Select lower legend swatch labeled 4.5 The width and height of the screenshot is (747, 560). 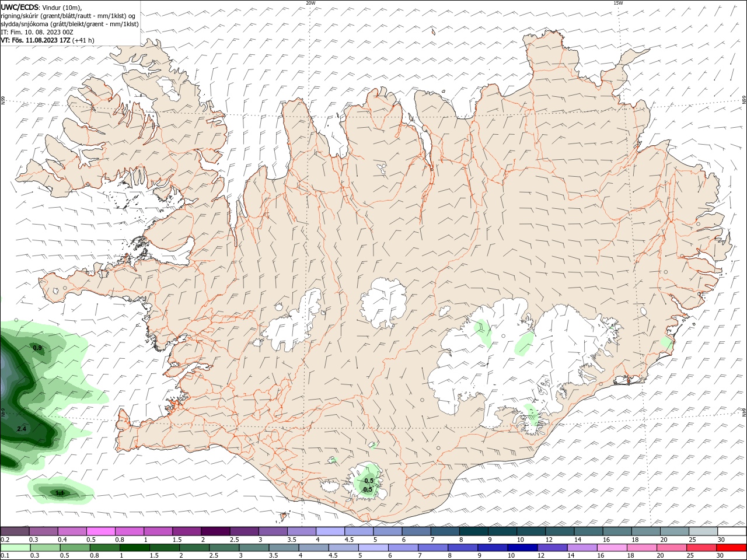343,548
